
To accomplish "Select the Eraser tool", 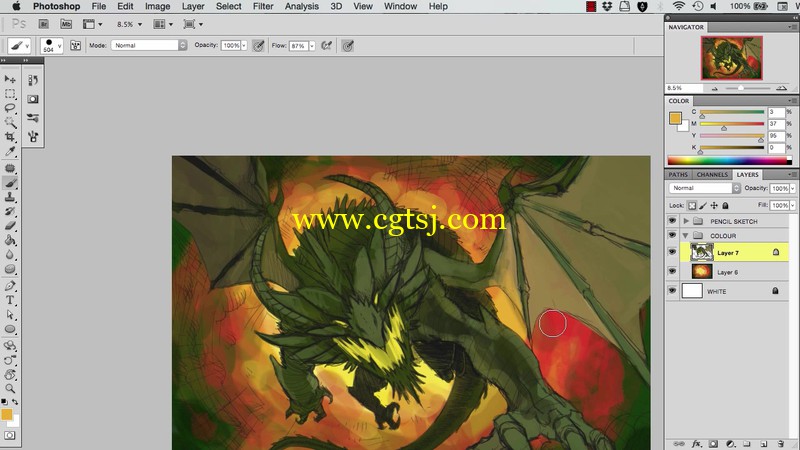I will 10,226.
